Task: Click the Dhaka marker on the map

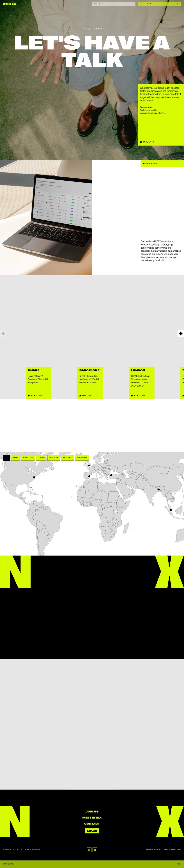Action: [x=159, y=490]
